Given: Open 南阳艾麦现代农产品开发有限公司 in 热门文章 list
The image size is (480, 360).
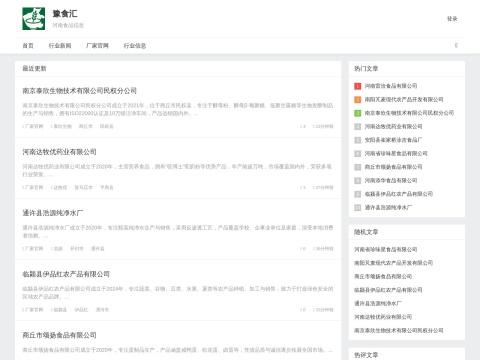Looking at the screenshot, I should (404, 99).
